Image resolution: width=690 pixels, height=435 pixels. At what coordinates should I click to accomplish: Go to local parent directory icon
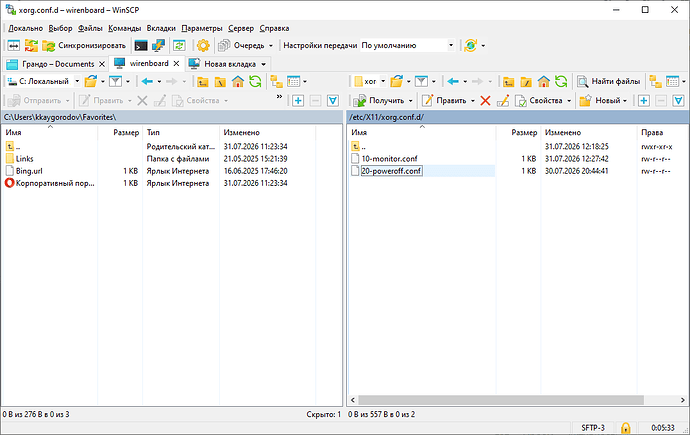(202, 81)
